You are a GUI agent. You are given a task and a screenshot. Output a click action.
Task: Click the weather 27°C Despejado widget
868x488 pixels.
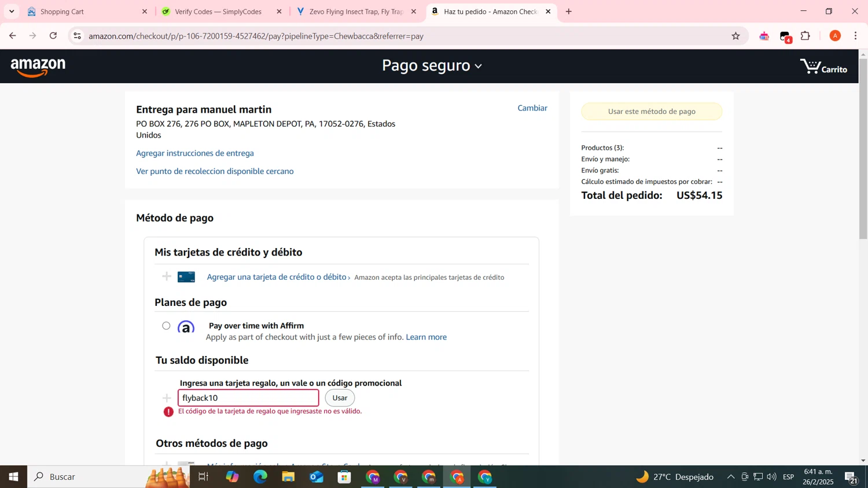coord(675,477)
